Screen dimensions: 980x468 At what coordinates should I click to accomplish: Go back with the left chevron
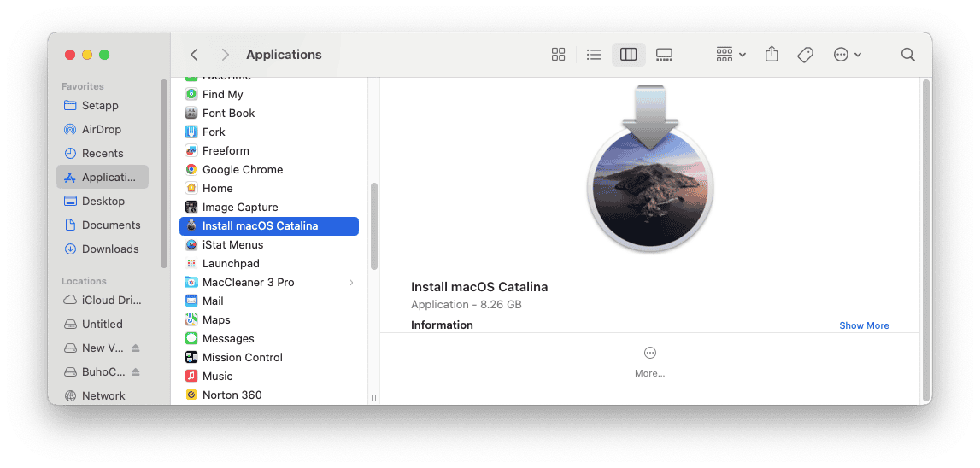click(x=194, y=55)
